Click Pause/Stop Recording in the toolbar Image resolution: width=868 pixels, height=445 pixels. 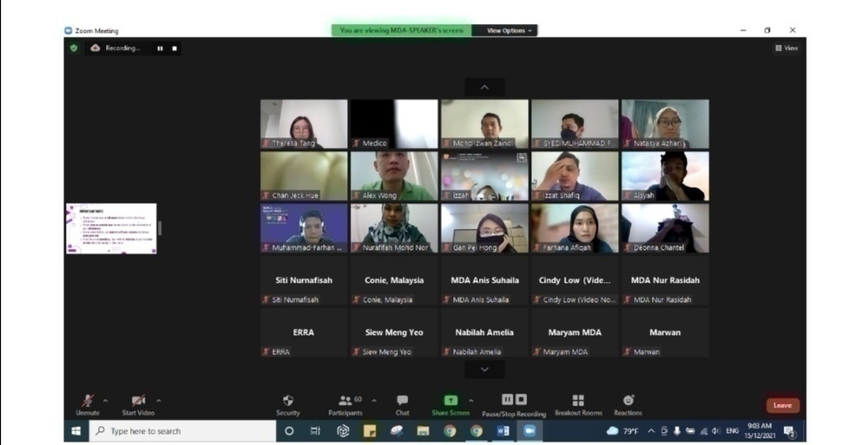tap(514, 402)
